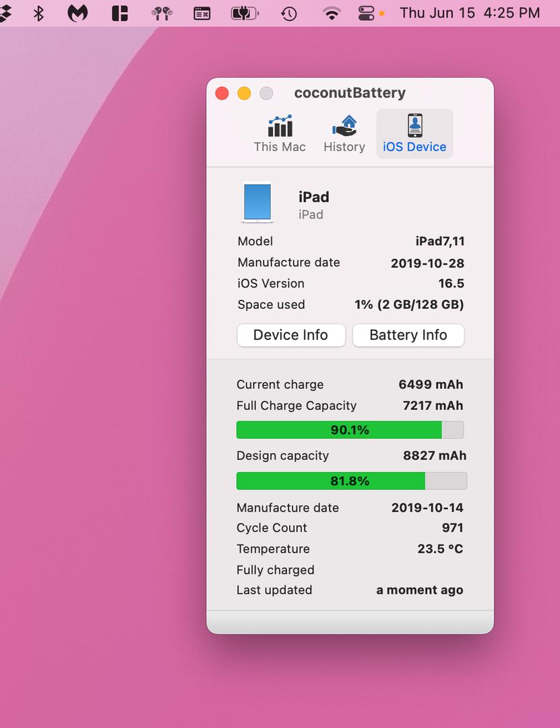The width and height of the screenshot is (560, 728).
Task: Click the date and time clock
Action: click(x=470, y=13)
